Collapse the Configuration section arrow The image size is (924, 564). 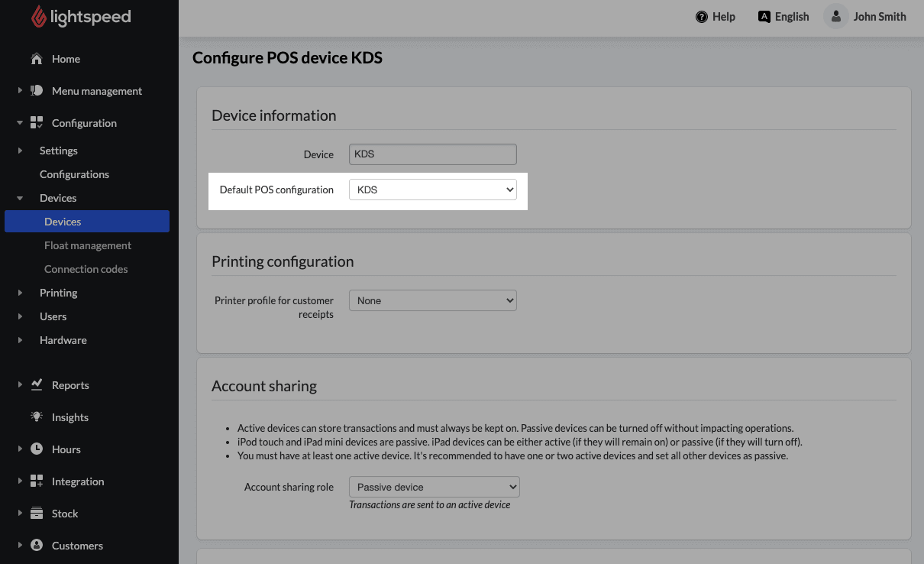[20, 123]
